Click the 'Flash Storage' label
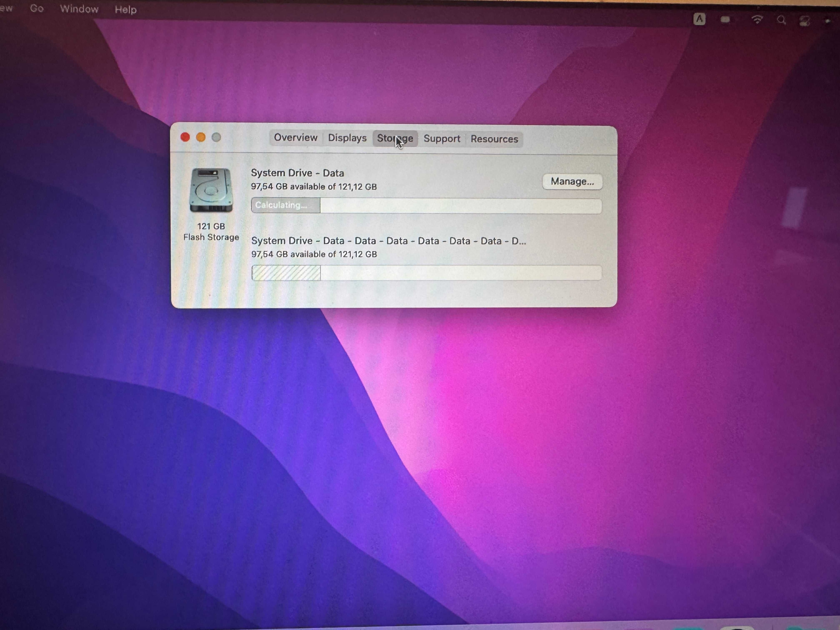 point(211,237)
